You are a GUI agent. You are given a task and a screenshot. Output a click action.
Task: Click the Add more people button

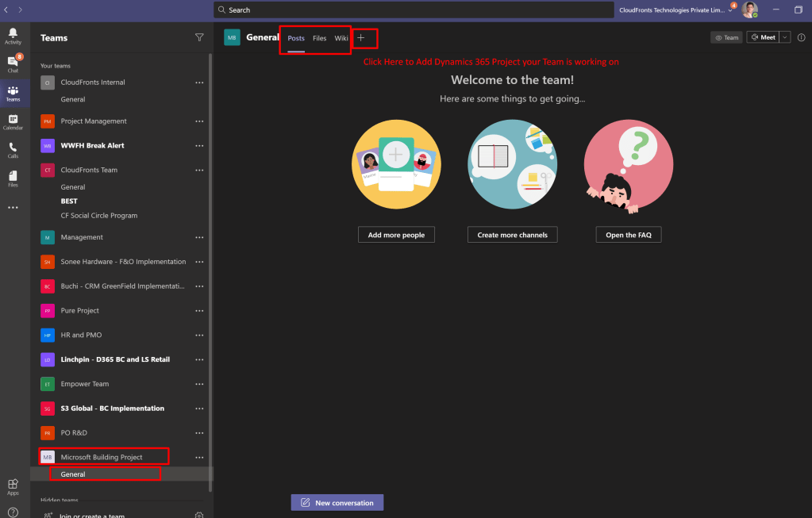click(396, 235)
